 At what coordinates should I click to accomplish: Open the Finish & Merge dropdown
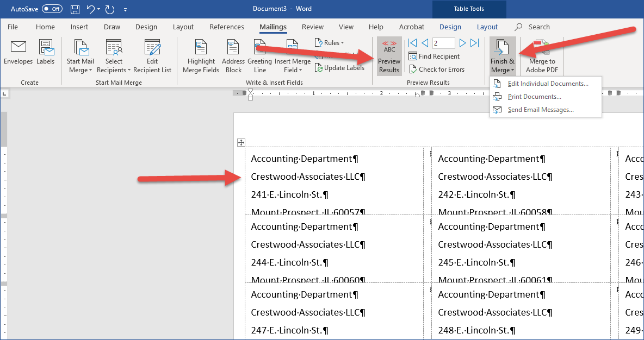[x=503, y=56]
